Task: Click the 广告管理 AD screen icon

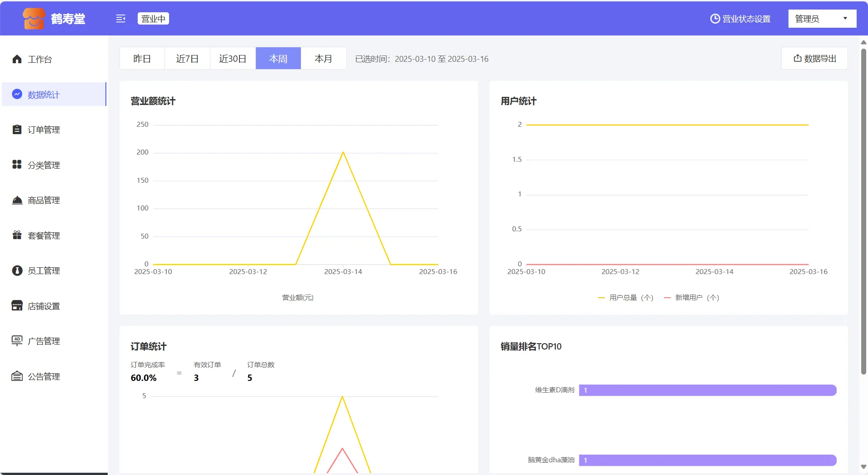Action: click(17, 340)
